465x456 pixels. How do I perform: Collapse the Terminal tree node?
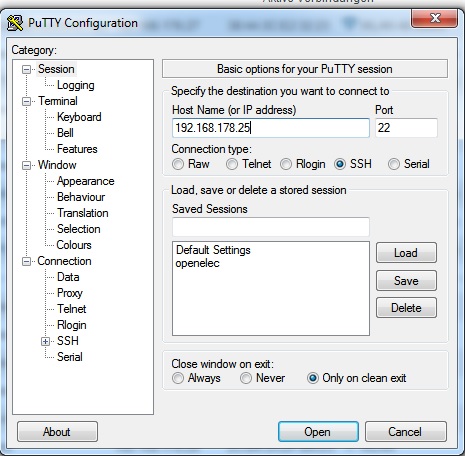26,101
